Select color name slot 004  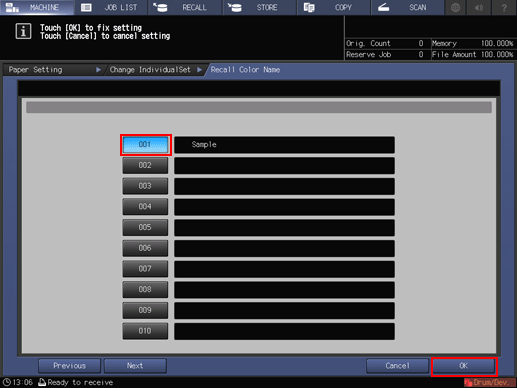[145, 207]
